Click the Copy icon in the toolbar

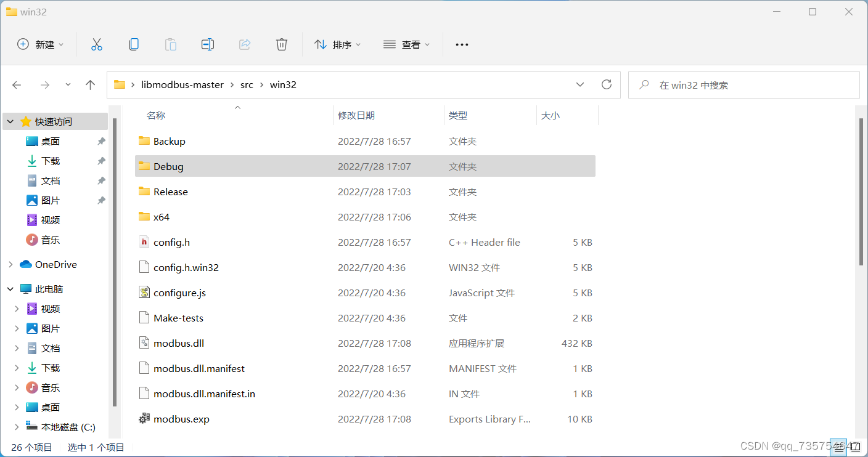tap(133, 44)
